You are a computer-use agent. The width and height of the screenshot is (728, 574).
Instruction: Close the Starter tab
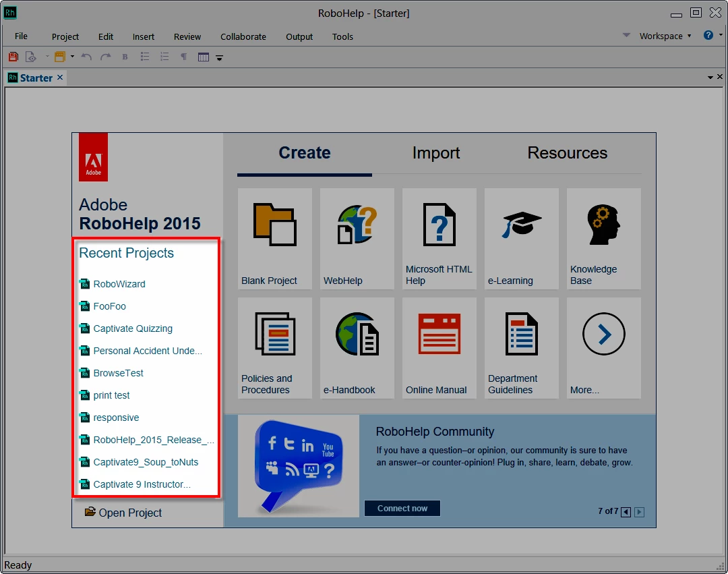click(60, 77)
